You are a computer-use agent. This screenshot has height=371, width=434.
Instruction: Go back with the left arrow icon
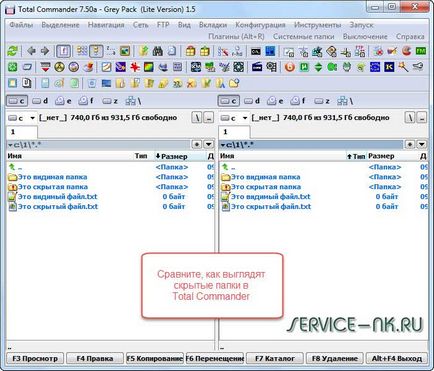pos(31,51)
